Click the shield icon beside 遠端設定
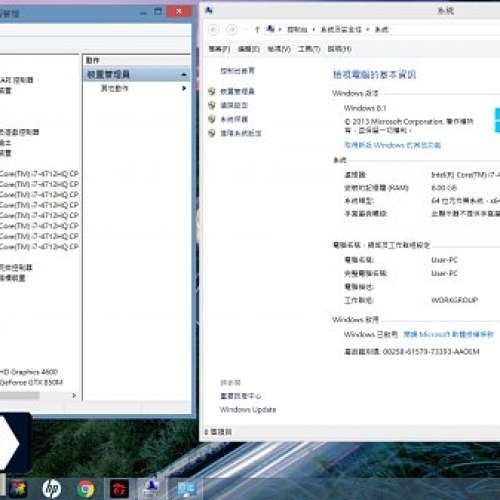Screen dimensions: 500x500 (212, 105)
